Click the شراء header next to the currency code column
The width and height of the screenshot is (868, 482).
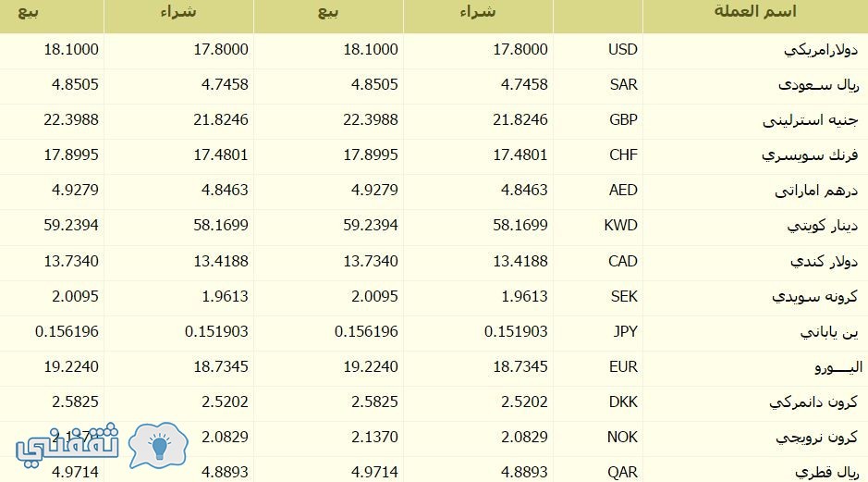478,12
